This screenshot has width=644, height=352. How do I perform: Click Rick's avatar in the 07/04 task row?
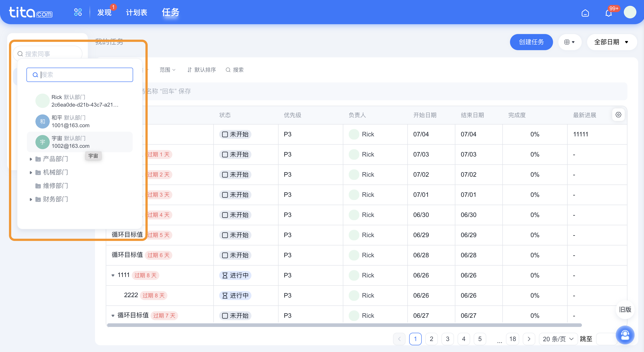(354, 134)
